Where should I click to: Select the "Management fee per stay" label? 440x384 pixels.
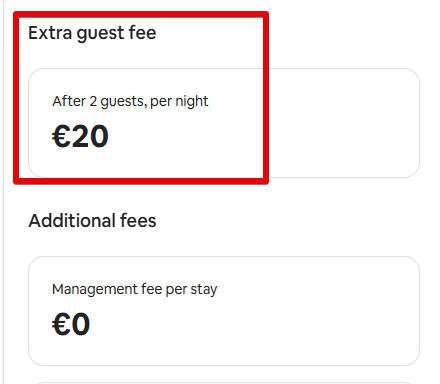pos(135,289)
